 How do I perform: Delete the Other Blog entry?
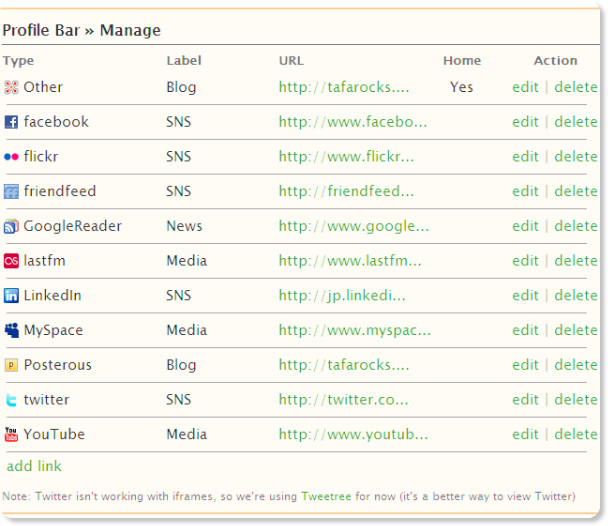tap(576, 87)
